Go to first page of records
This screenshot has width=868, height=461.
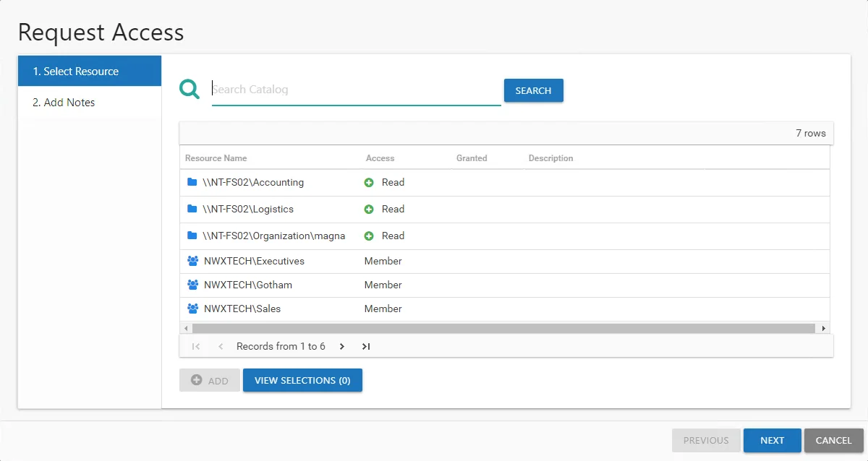(196, 347)
